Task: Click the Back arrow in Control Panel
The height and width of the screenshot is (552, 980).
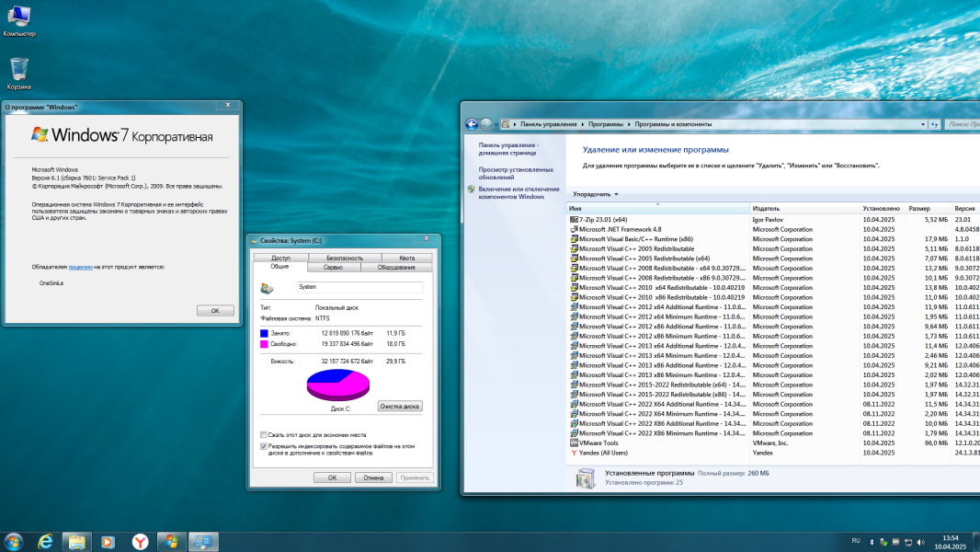Action: pos(472,124)
